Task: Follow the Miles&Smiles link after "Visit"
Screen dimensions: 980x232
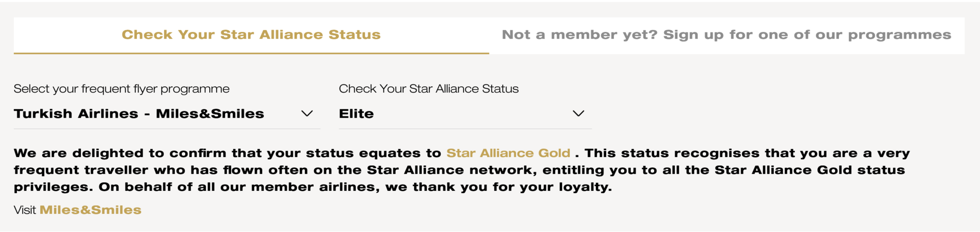Action: [x=91, y=210]
